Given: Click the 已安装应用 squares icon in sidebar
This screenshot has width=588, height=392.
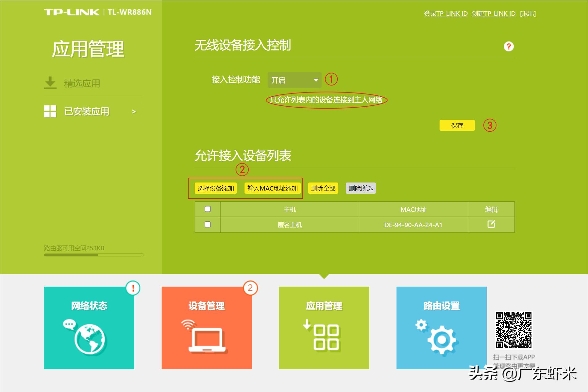Looking at the screenshot, I should click(50, 111).
